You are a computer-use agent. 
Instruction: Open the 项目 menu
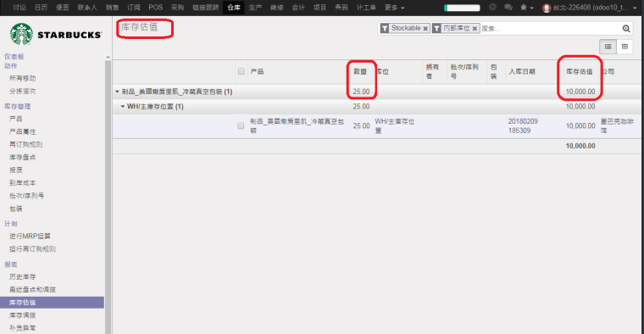319,8
